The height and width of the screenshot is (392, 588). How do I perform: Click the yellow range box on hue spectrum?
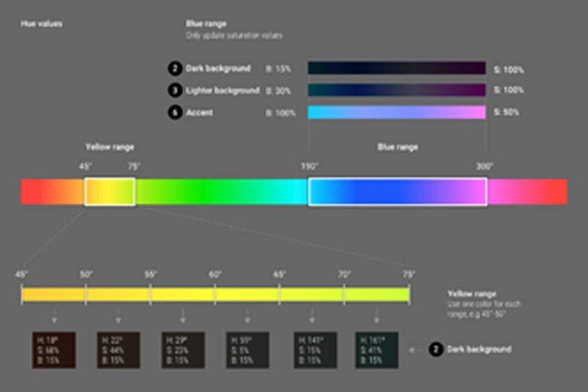tap(110, 191)
